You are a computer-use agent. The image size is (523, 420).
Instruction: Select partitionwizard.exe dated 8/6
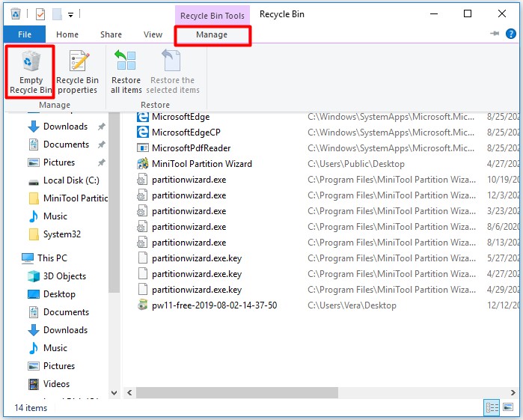tap(189, 227)
